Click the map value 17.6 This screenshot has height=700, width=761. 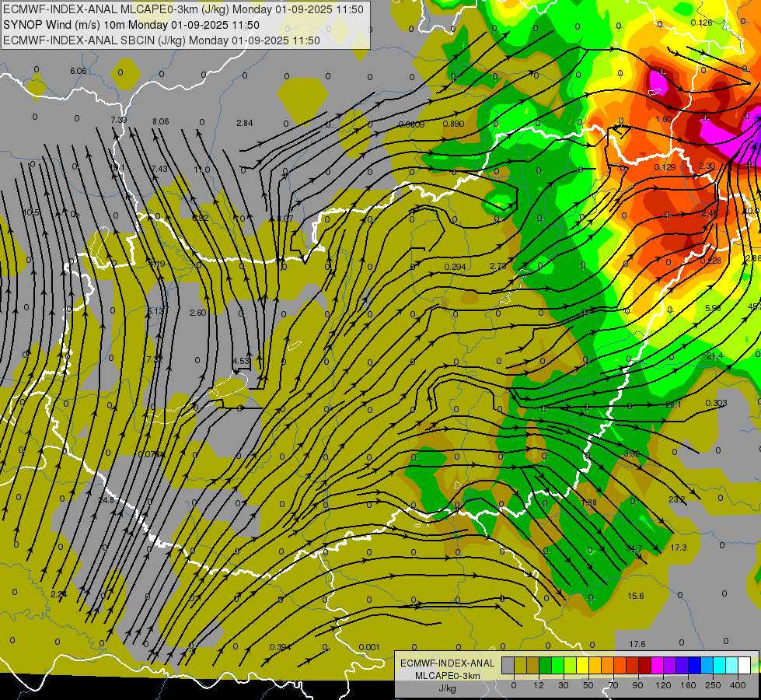[x=637, y=644]
